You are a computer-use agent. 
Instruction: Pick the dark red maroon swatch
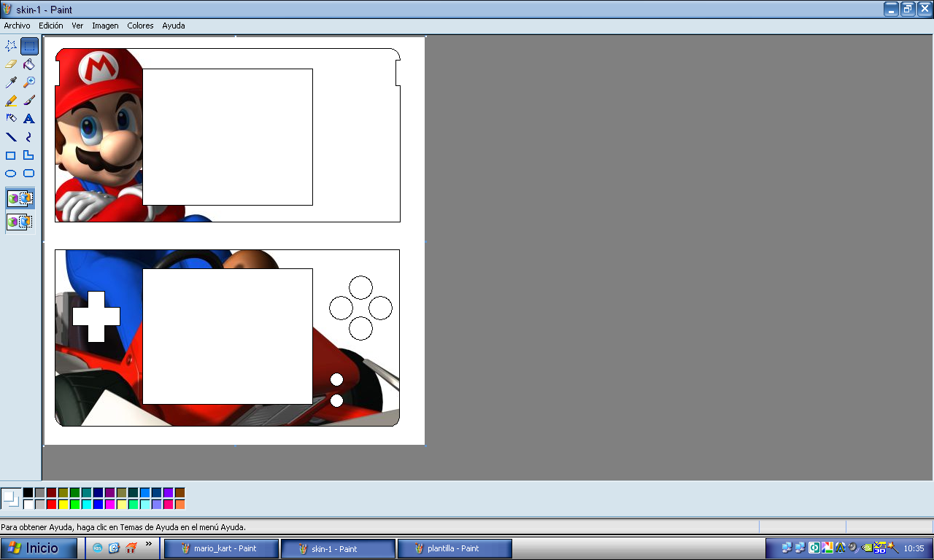[52, 493]
